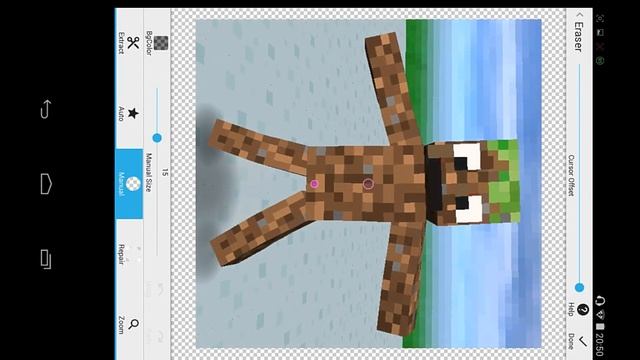This screenshot has width=640, height=360.
Task: Tap the screenshot notification icon in status bar
Action: click(600, 18)
